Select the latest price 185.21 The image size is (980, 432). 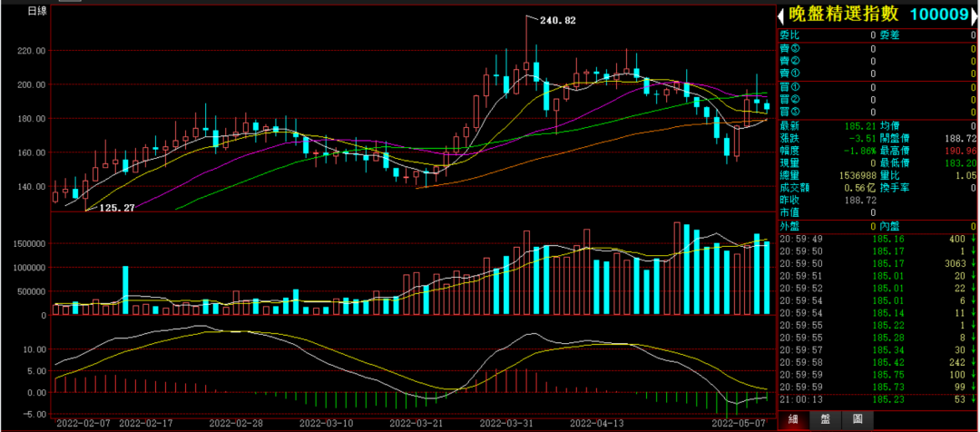click(x=861, y=125)
